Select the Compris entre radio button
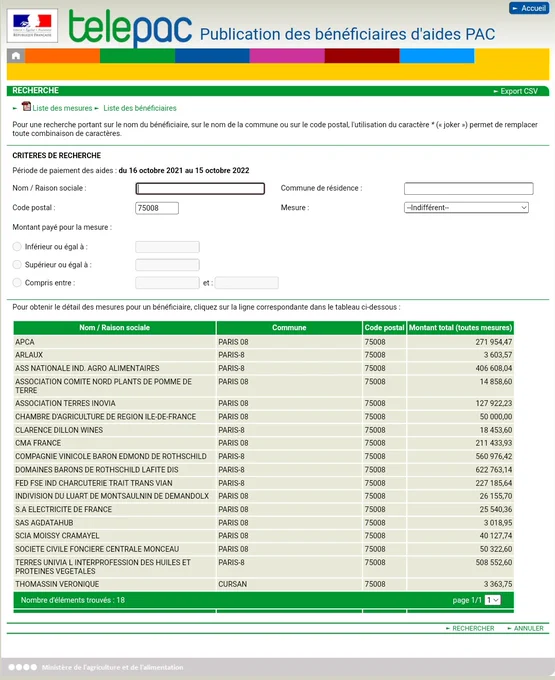This screenshot has height=680, width=555. tap(17, 283)
